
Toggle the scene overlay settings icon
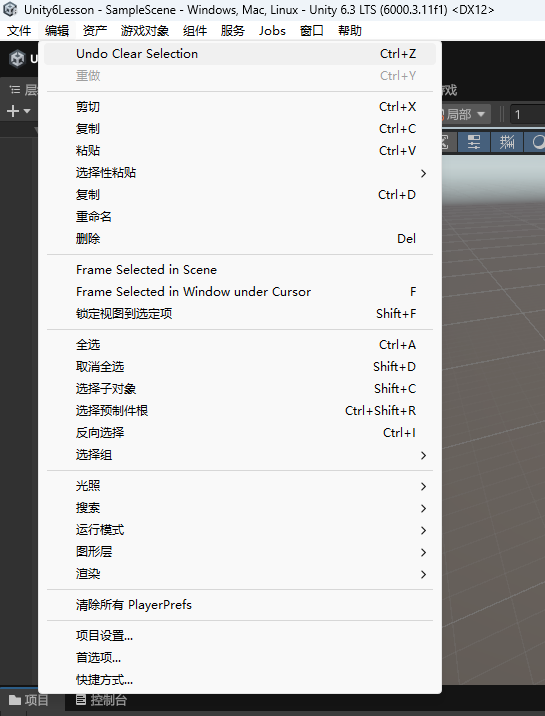pyautogui.click(x=474, y=142)
